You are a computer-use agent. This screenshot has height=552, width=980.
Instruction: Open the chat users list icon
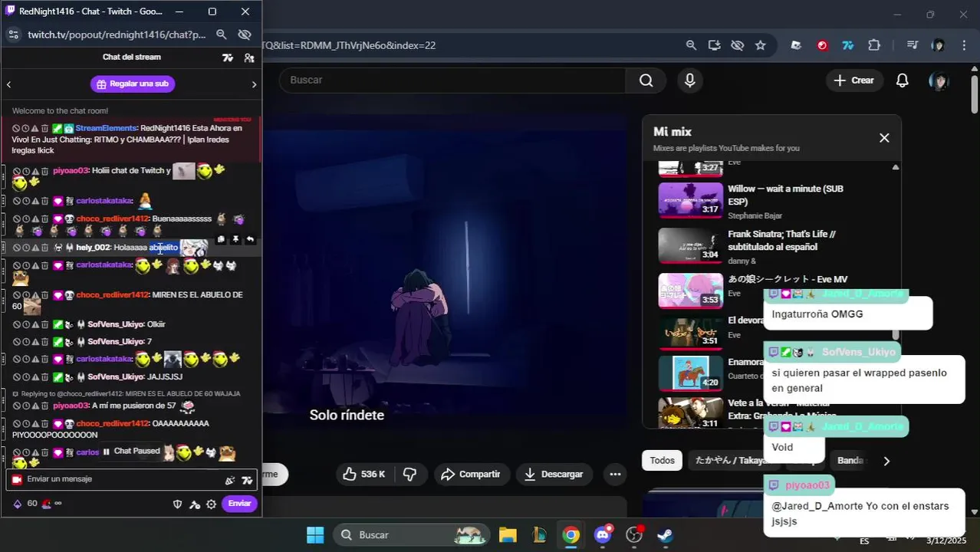tap(249, 58)
